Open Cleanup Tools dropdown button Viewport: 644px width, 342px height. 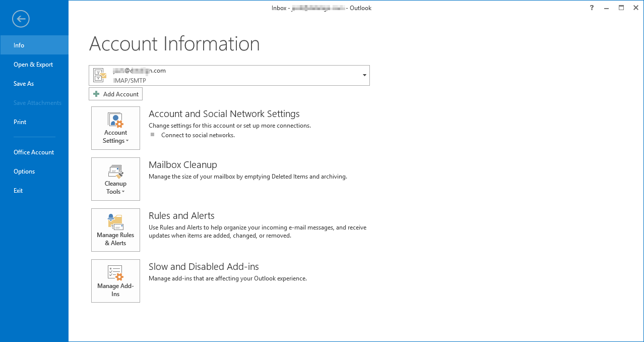[x=115, y=179]
